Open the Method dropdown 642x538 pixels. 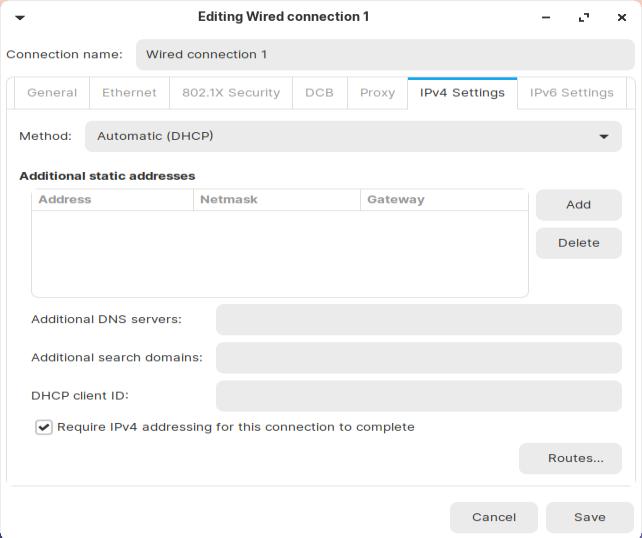click(353, 136)
